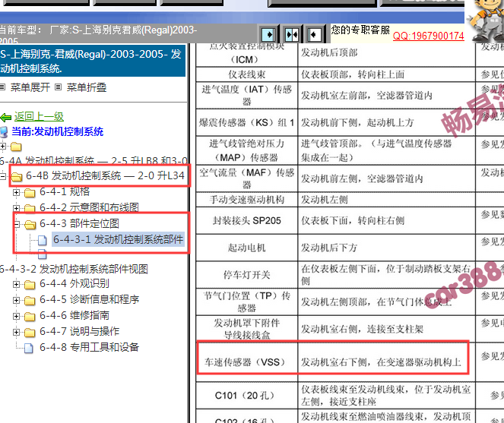Open the QQ:1967900174 customer service link
504x423 pixels.
click(429, 36)
